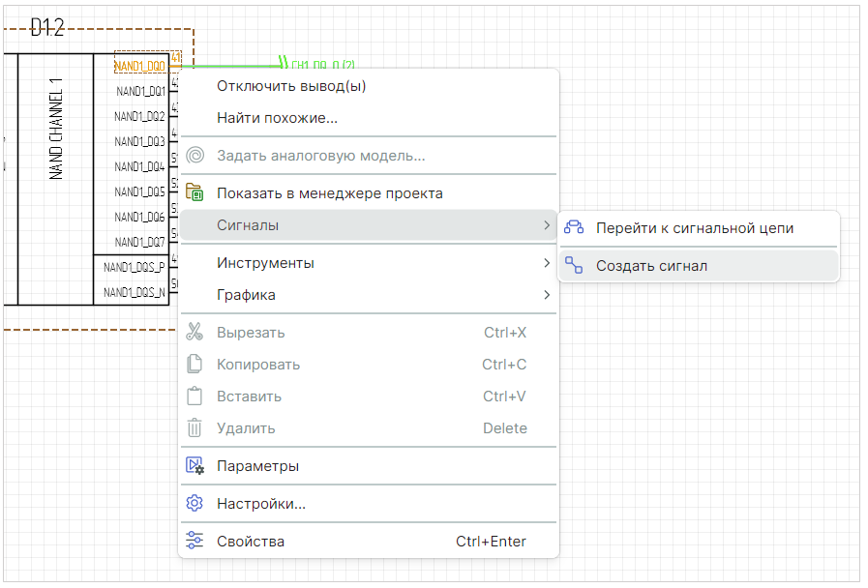This screenshot has height=588, width=868.
Task: Click the project manager icon beside Показать в менеджере проекта
Action: tap(195, 192)
